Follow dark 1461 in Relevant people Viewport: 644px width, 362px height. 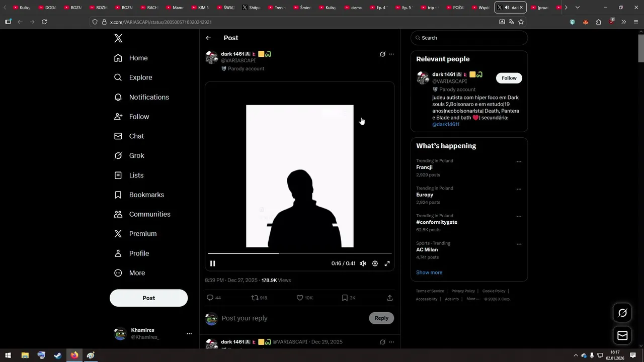tap(509, 78)
